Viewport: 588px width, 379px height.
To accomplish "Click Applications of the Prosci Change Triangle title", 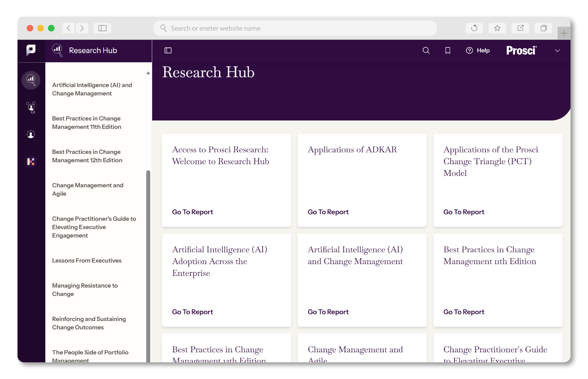I will 491,161.
